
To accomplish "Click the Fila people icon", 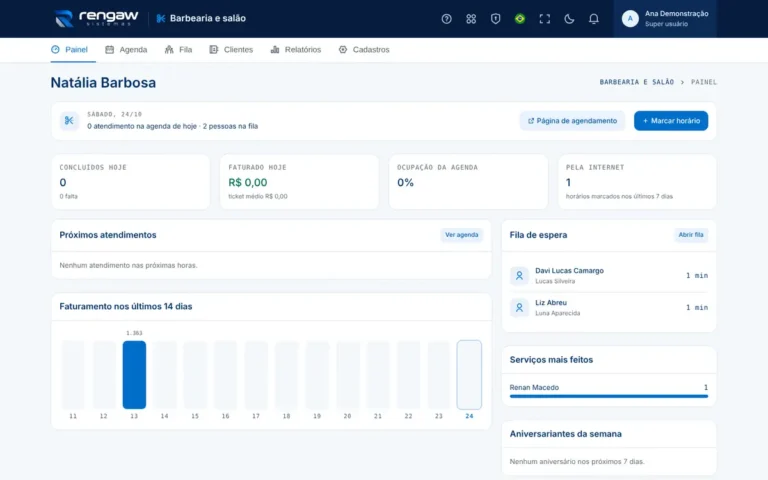I will coord(169,49).
